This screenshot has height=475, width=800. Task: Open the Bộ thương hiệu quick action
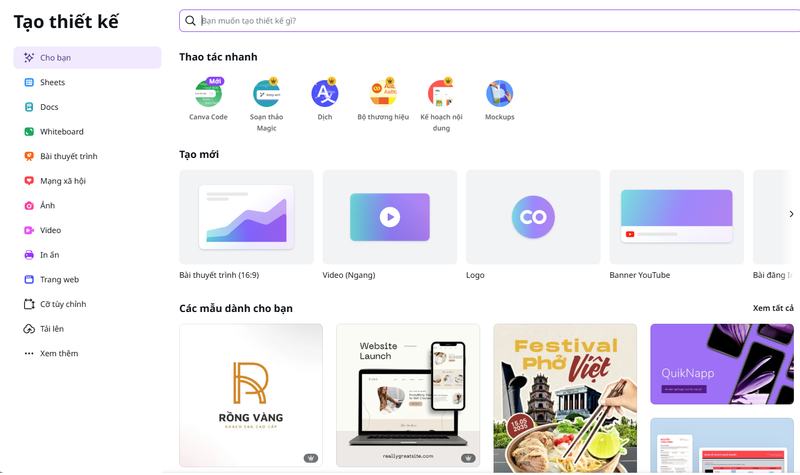click(383, 94)
